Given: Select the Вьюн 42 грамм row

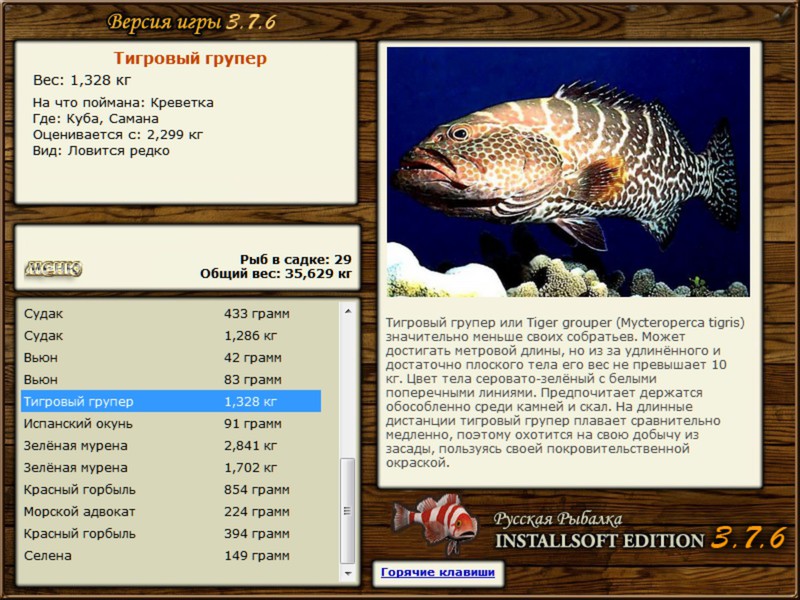Looking at the screenshot, I should (x=171, y=357).
